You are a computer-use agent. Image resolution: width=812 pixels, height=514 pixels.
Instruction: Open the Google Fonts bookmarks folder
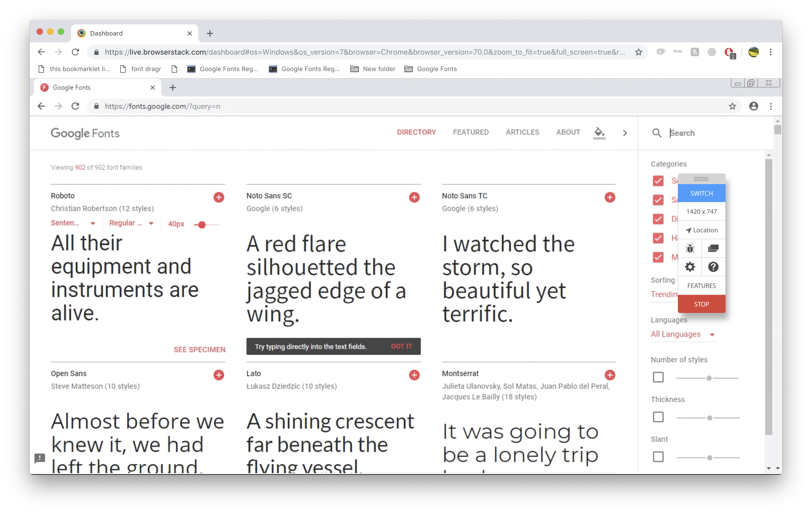(x=431, y=69)
